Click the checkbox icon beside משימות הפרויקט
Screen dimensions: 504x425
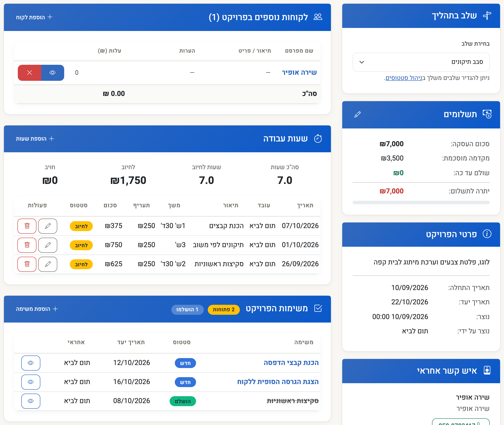click(x=318, y=308)
